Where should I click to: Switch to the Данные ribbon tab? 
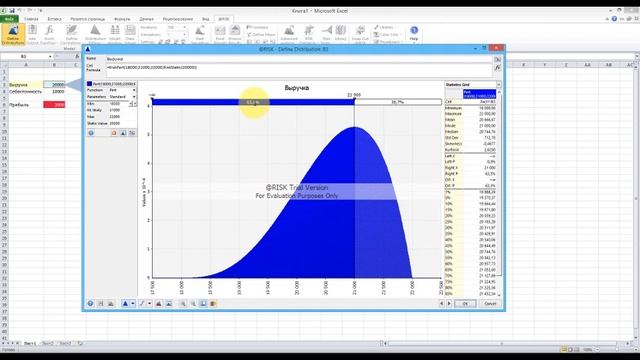tap(147, 19)
